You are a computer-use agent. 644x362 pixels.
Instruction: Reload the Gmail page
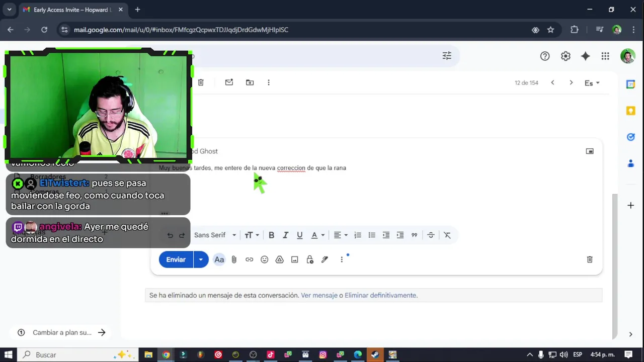tap(44, 30)
